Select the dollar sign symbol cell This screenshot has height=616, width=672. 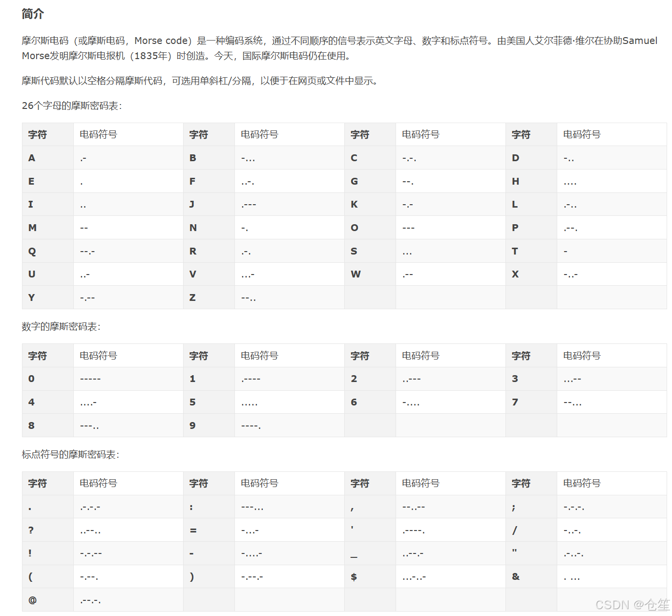[370, 576]
